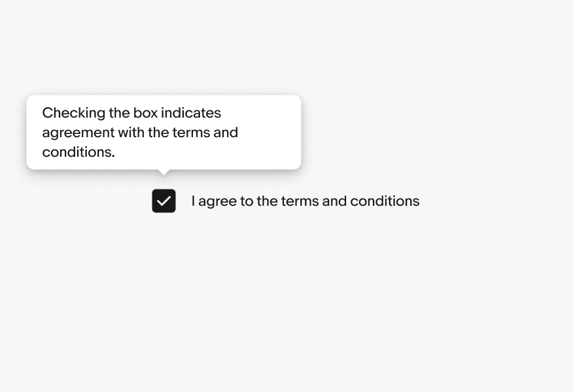The image size is (573, 392).
Task: Click "terms and" in the tooltip text
Action: [x=205, y=133]
